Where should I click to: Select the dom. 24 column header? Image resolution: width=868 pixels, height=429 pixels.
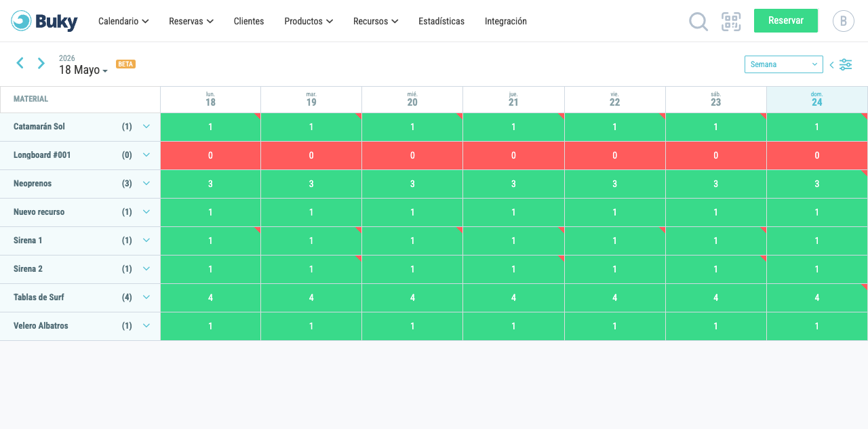[x=817, y=100]
